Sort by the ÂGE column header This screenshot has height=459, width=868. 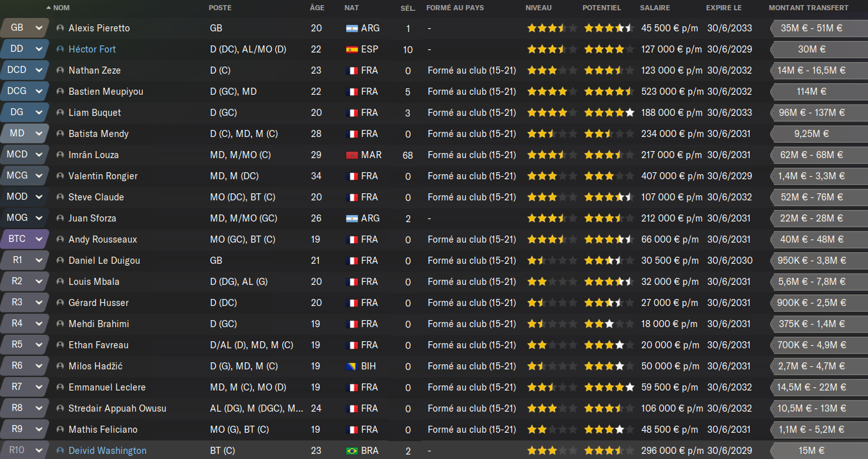tap(317, 8)
